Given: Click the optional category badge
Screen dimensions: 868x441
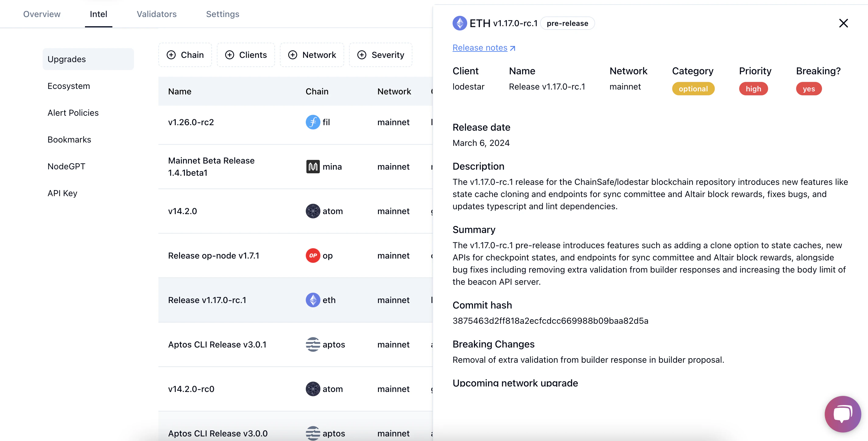Looking at the screenshot, I should pyautogui.click(x=693, y=89).
